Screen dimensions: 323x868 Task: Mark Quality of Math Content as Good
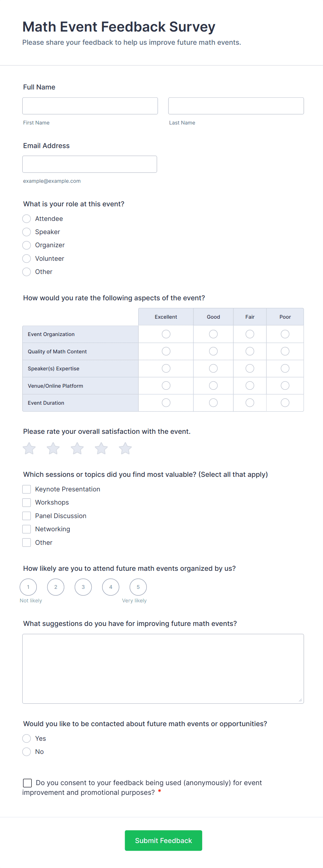coord(213,351)
